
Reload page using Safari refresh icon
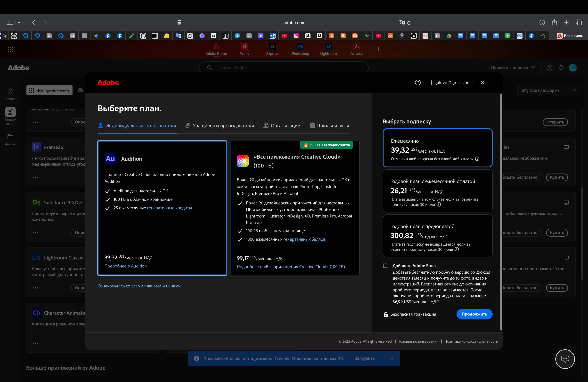pos(409,23)
